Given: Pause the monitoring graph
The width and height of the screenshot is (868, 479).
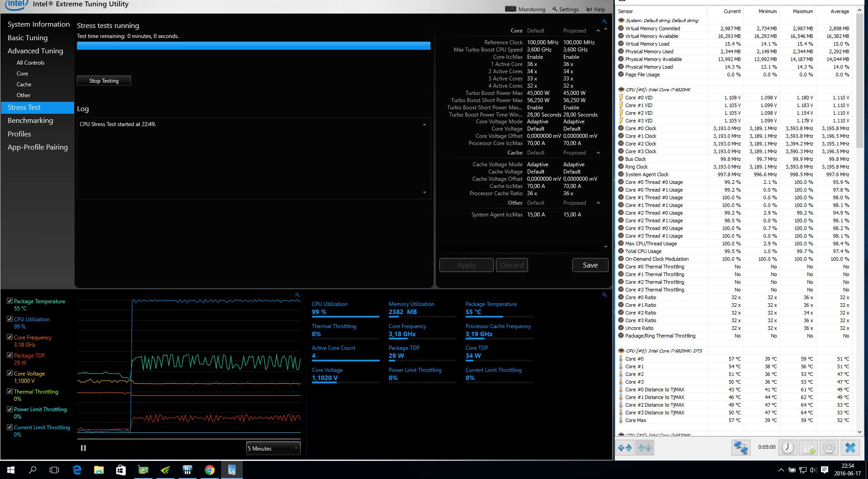Looking at the screenshot, I should click(83, 448).
